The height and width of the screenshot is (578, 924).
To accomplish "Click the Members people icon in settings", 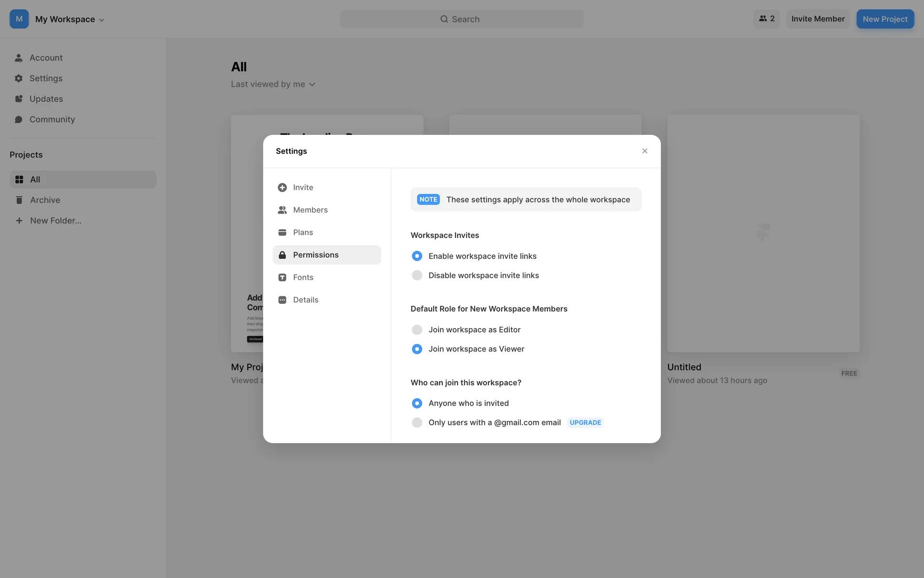I will [x=282, y=210].
